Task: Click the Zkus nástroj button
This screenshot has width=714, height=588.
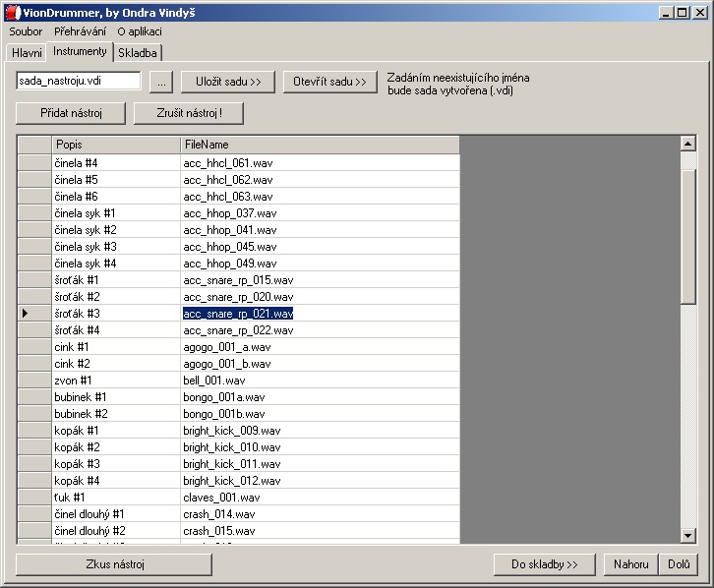Action: [115, 564]
